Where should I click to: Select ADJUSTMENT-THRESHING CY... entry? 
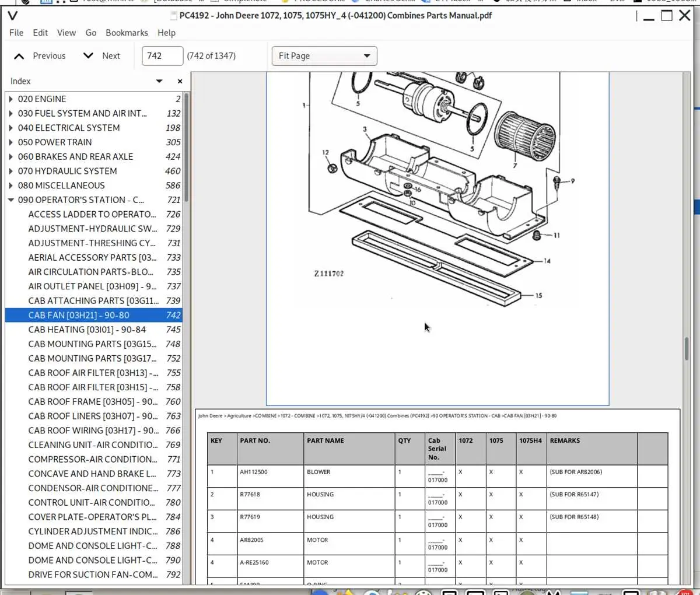93,243
